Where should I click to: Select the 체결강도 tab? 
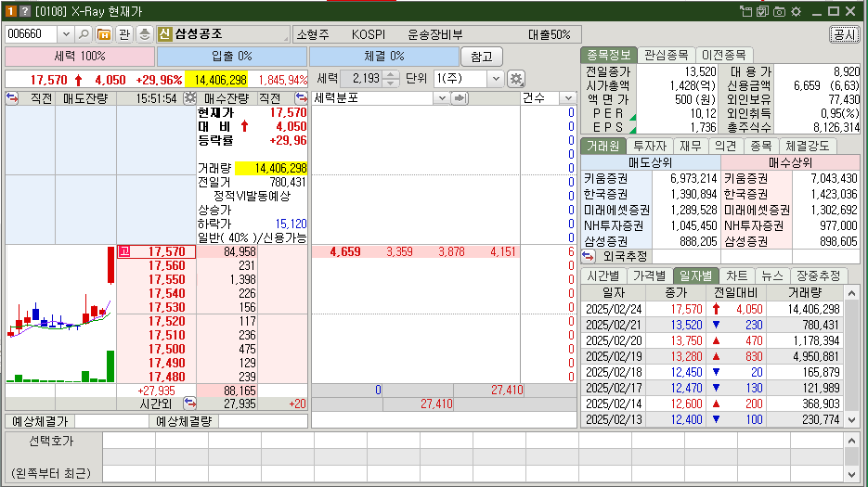pyautogui.click(x=808, y=147)
